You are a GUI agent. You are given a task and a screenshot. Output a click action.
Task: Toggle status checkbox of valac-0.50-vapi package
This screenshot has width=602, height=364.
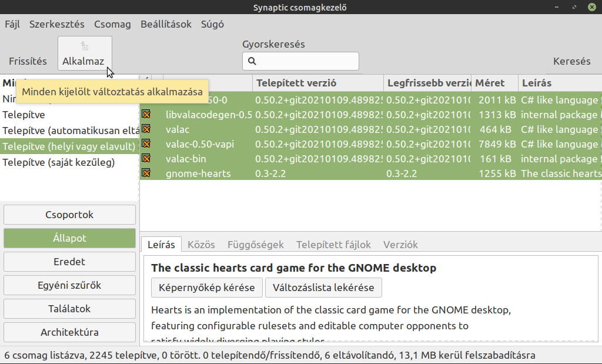coord(146,143)
